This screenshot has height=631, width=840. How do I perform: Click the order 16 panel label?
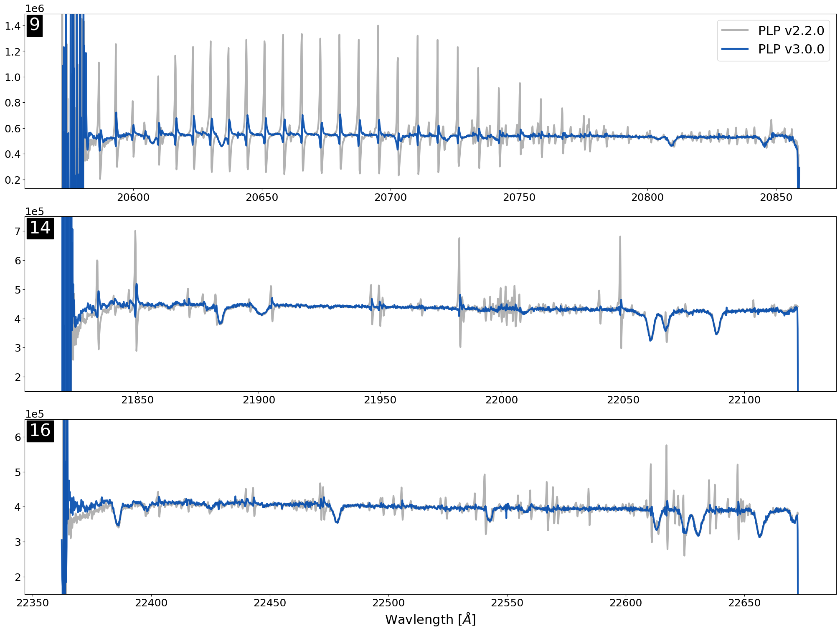(x=40, y=431)
